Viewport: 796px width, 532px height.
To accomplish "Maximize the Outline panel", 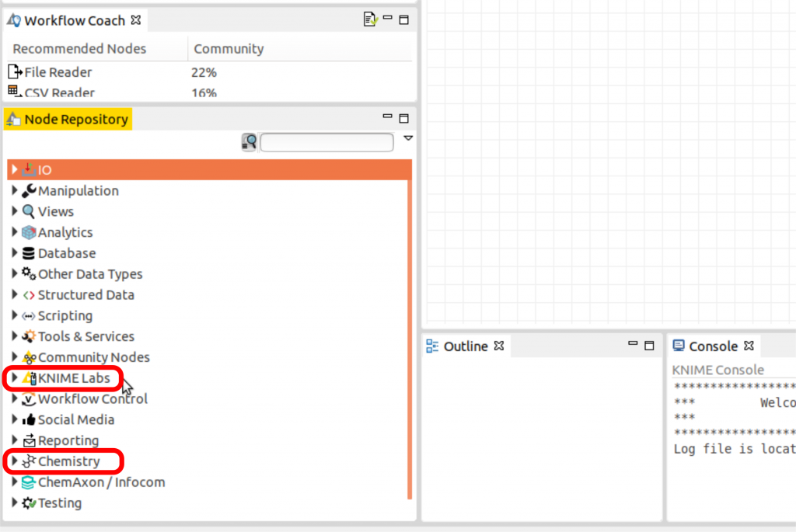I will [649, 346].
